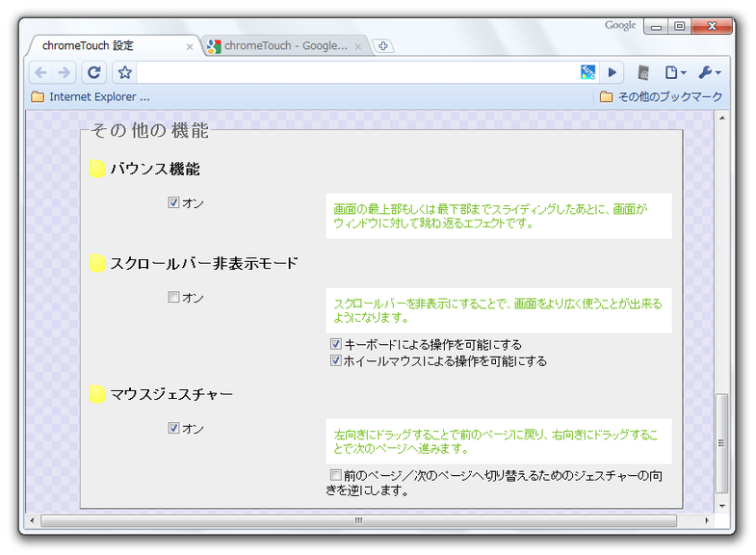Click the その他の機能 section title

tap(150, 130)
